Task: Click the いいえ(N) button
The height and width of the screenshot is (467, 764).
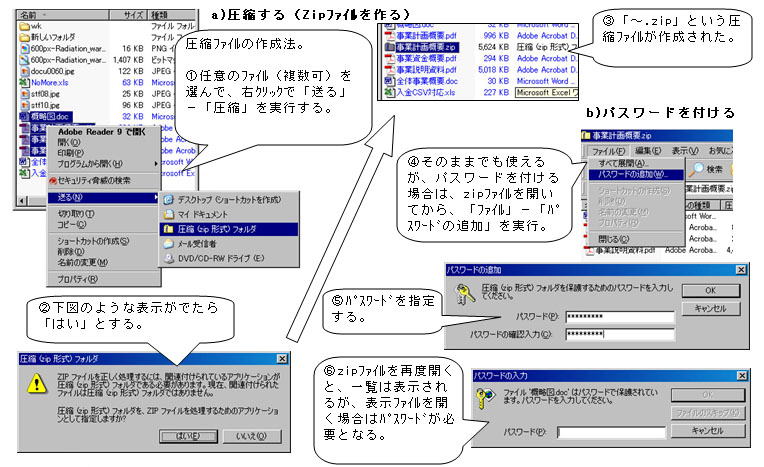Action: point(251,436)
